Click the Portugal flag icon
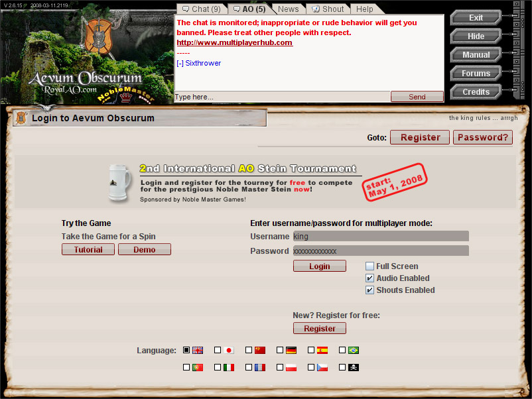 pos(198,367)
